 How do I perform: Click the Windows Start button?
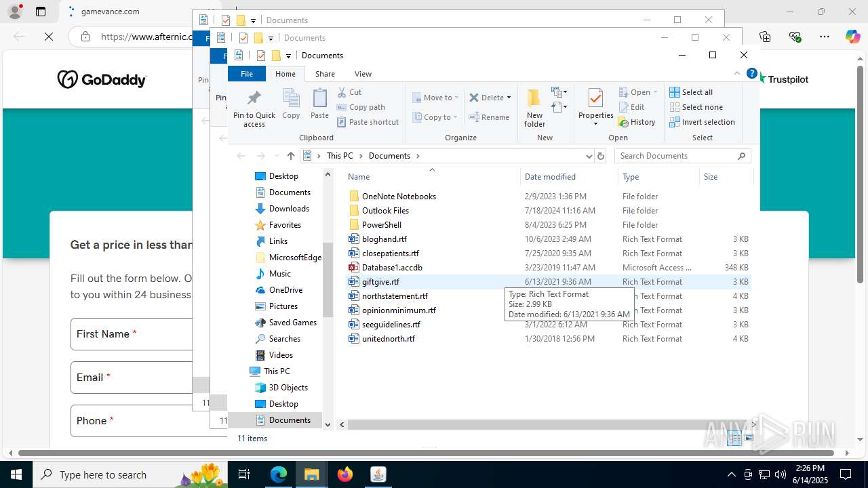click(x=16, y=474)
